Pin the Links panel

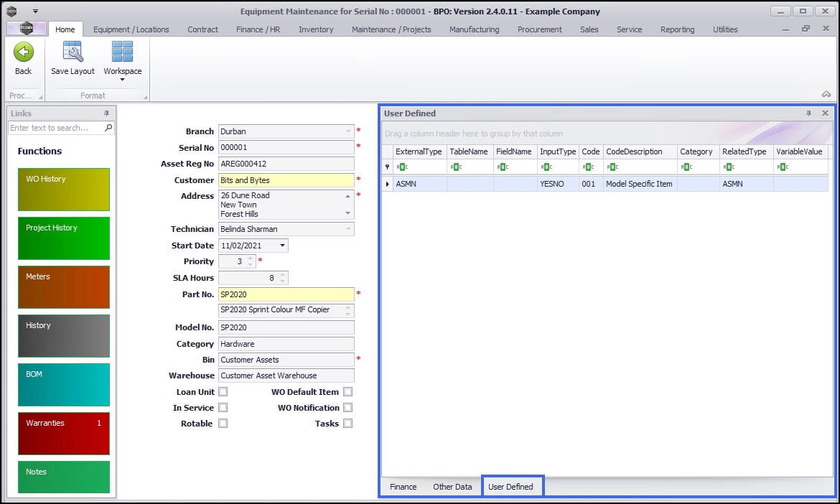(107, 113)
